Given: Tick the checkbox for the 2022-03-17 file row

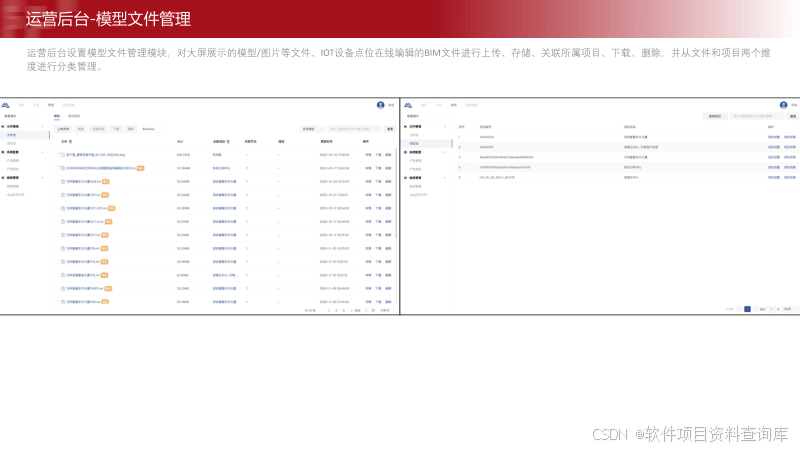Looking at the screenshot, I should point(58,167).
